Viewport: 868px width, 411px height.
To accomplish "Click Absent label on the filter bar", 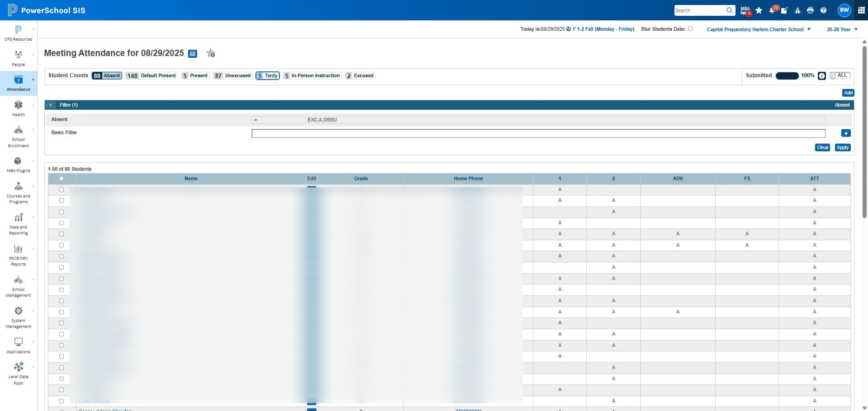I will coord(842,105).
